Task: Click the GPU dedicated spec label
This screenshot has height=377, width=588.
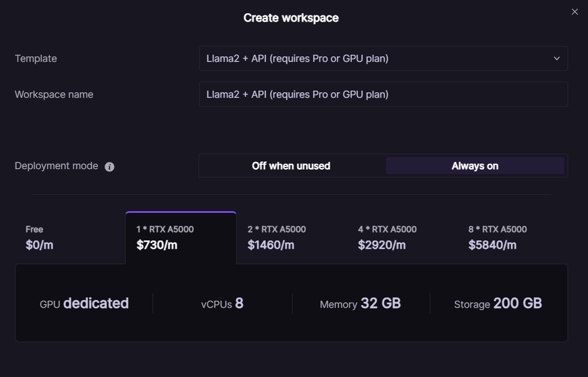Action: pyautogui.click(x=84, y=303)
